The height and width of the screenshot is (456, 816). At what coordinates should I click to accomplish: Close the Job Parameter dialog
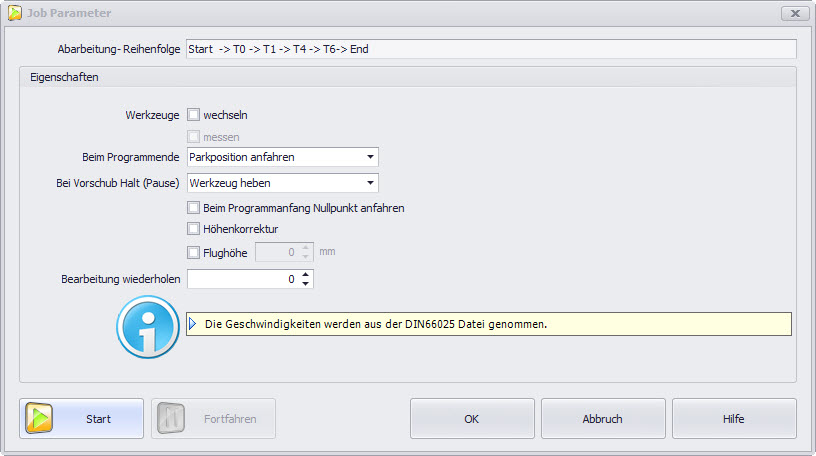tap(794, 13)
